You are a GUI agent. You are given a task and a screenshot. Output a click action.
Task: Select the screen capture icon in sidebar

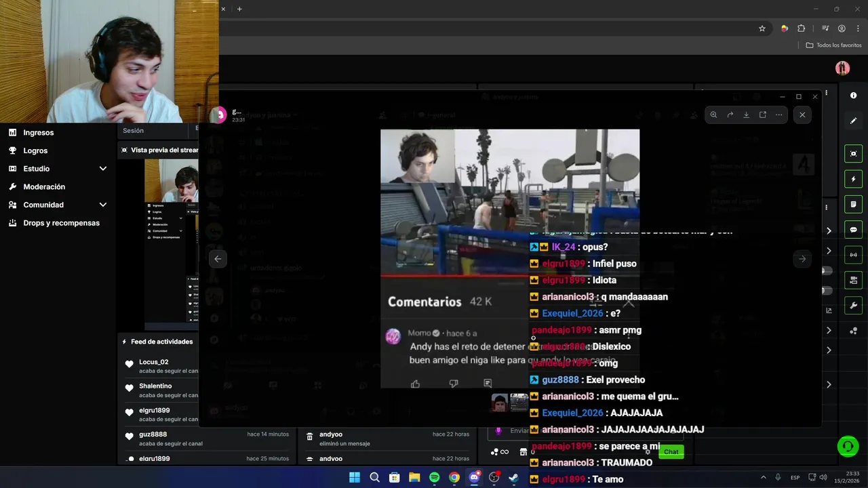point(853,154)
